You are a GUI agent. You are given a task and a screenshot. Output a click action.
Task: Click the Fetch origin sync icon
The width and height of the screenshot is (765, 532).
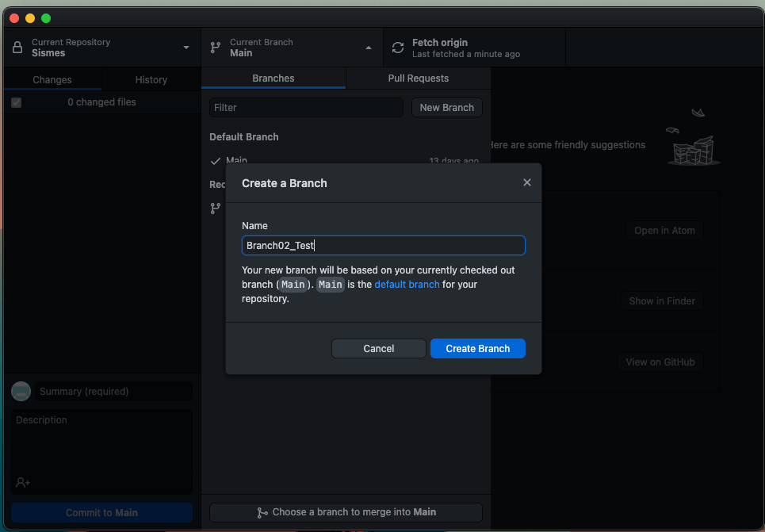(398, 48)
